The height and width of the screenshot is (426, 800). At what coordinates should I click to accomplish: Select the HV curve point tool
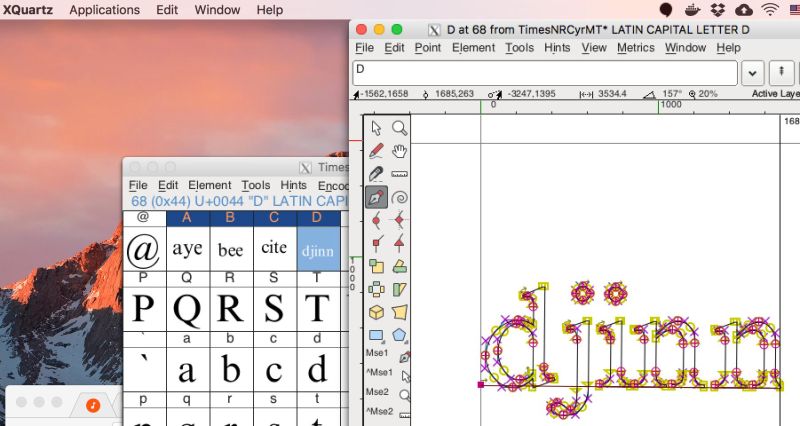click(x=399, y=220)
